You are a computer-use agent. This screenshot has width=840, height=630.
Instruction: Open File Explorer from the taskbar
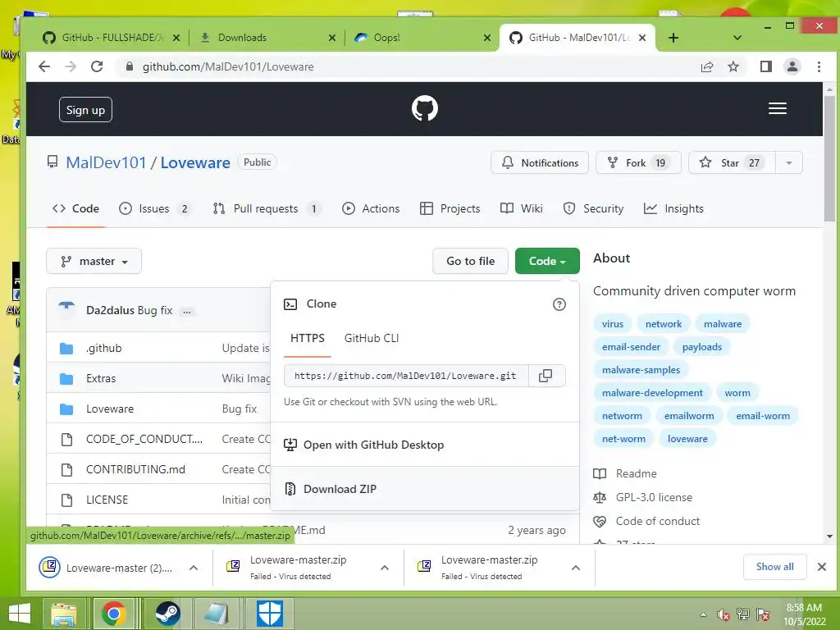point(64,614)
